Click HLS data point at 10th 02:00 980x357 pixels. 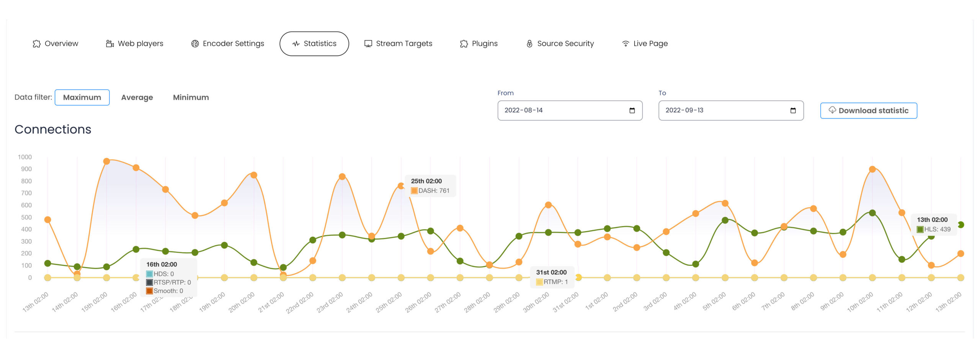(872, 213)
